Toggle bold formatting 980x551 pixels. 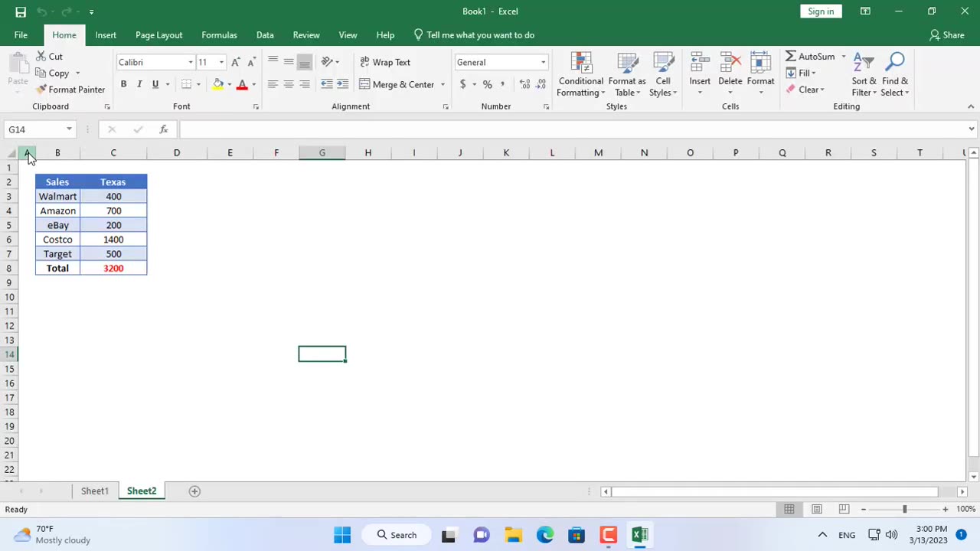(x=123, y=84)
